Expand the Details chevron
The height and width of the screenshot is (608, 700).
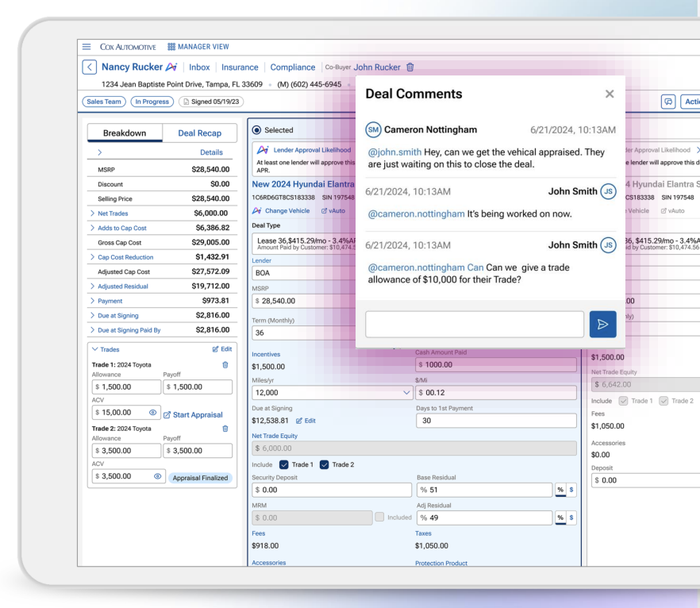pos(99,152)
